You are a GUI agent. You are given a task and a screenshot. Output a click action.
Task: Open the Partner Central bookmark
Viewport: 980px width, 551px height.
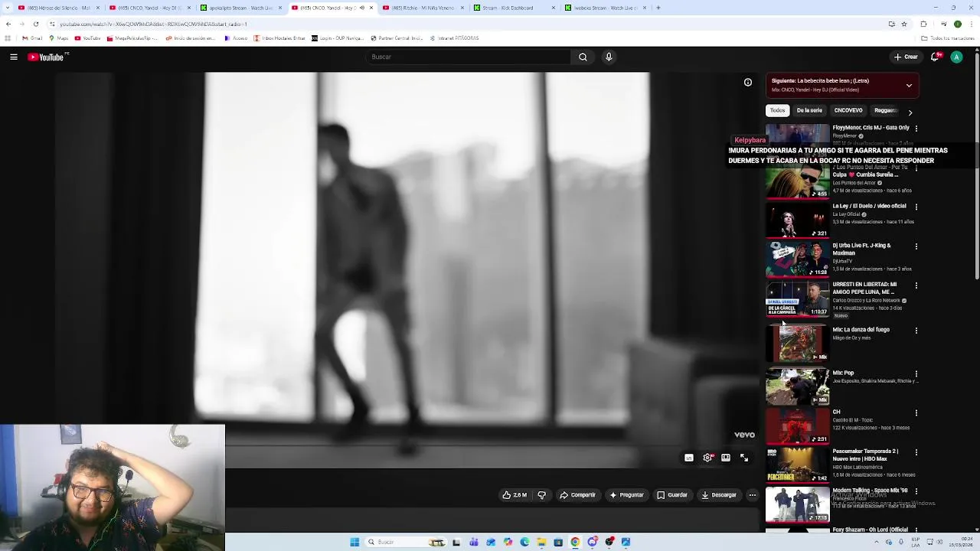(397, 38)
